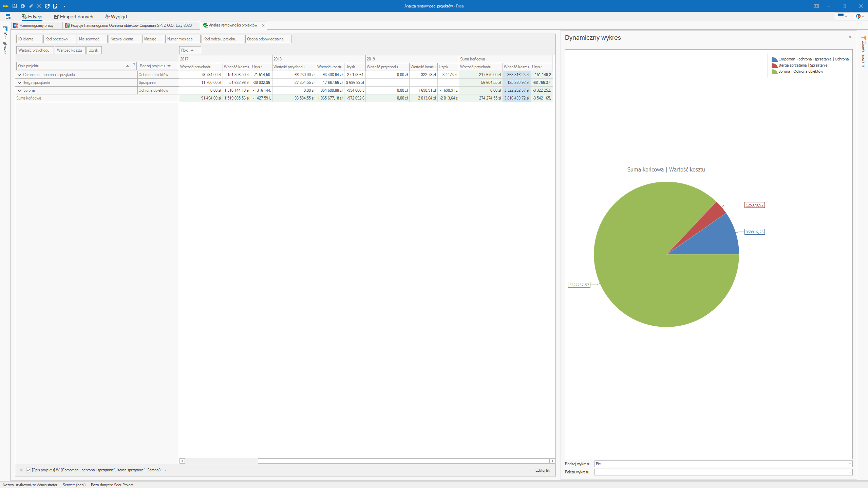Image resolution: width=868 pixels, height=488 pixels.
Task: Open the Paleta wykresu dropdown
Action: coord(850,472)
